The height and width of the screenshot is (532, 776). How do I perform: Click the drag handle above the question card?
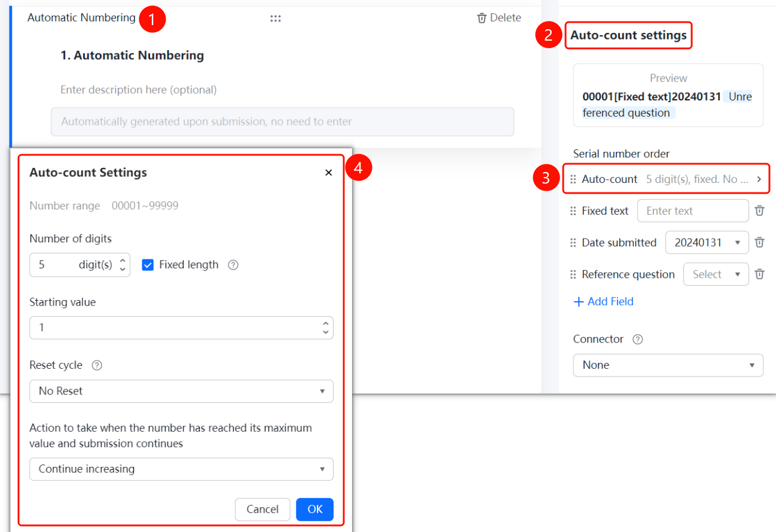[x=275, y=19]
